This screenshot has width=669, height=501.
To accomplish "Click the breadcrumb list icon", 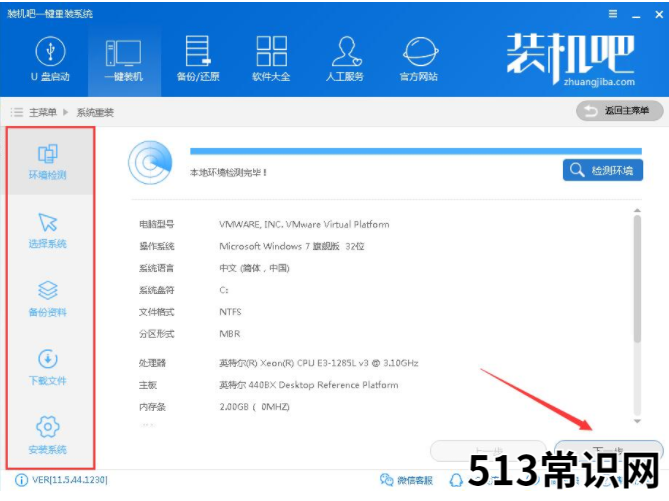I will pyautogui.click(x=17, y=112).
